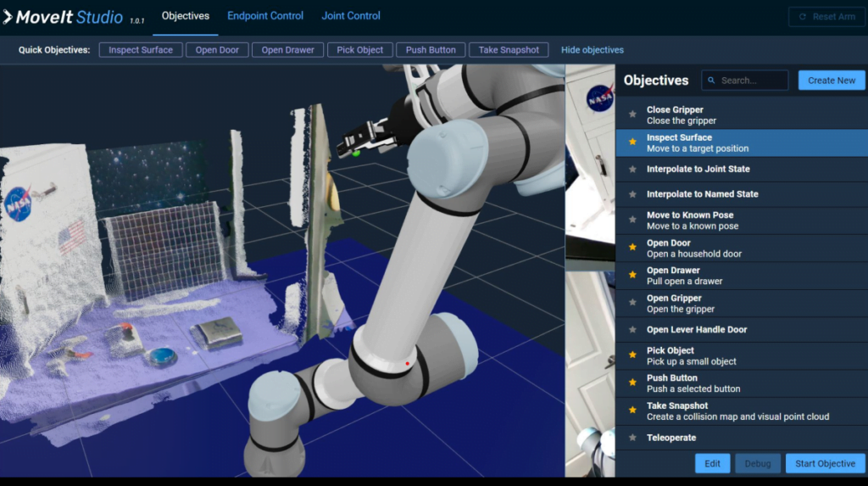The width and height of the screenshot is (868, 486).
Task: Click star icon next to Take Snapshot
Action: (x=632, y=411)
